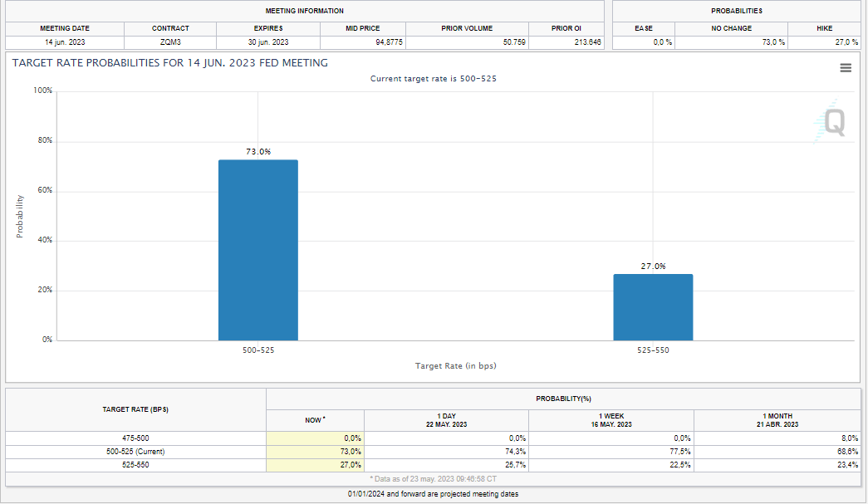Click the HIKE 27,0% probability cell
Viewport: 868px width, 504px height.
click(822, 40)
